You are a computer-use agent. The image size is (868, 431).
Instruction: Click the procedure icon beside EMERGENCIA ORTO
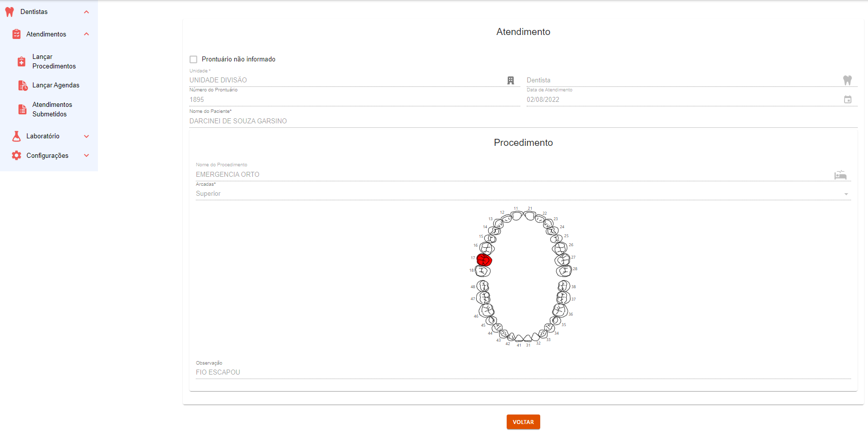[x=841, y=175]
